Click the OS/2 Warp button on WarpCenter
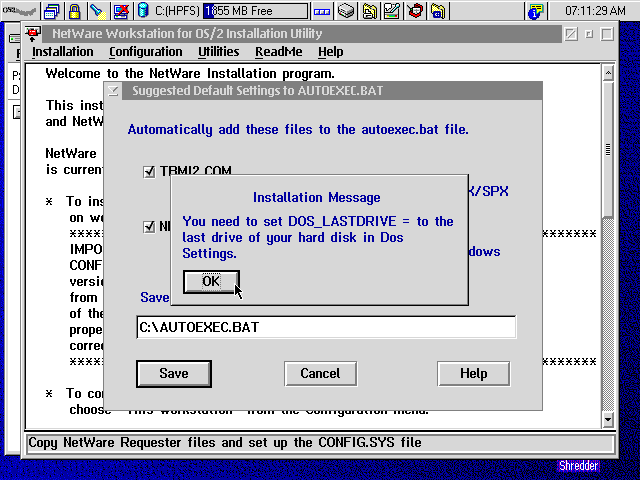 (x=19, y=11)
